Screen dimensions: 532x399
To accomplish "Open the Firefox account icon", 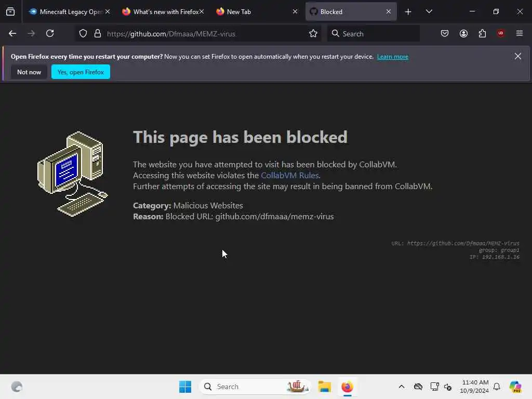I will coord(463,33).
